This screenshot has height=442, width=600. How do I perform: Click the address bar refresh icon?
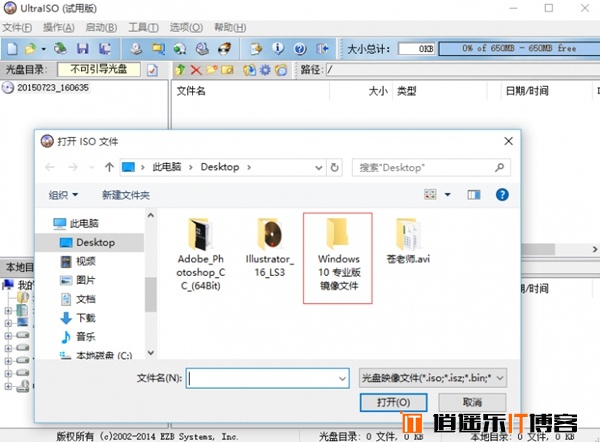point(334,168)
